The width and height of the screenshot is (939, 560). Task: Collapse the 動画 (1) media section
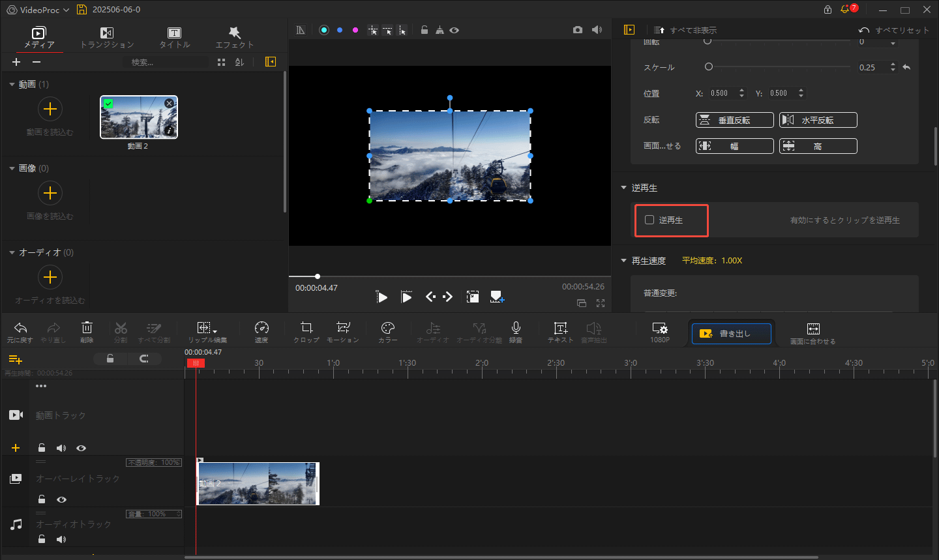pos(12,84)
